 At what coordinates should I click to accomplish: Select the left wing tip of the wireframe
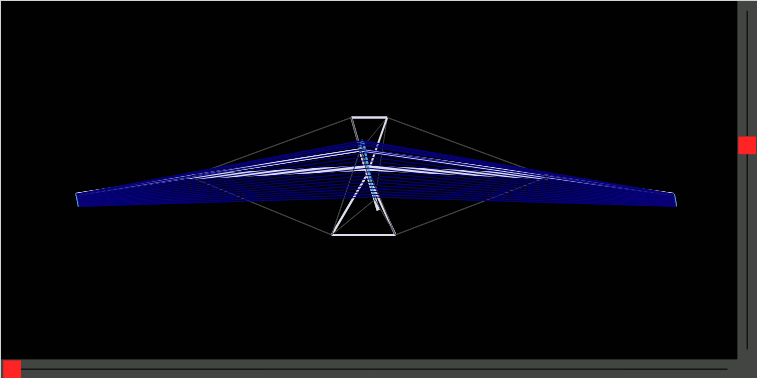[x=77, y=199]
